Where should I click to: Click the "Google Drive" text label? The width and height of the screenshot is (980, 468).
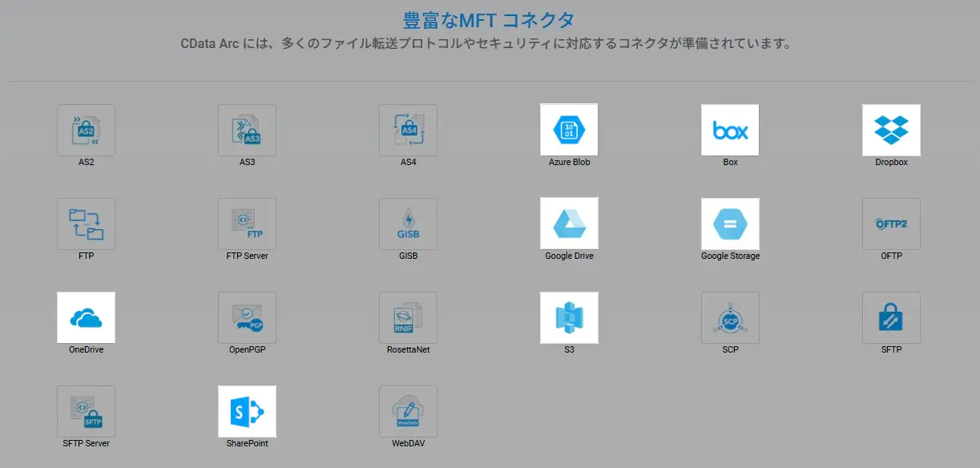click(569, 256)
